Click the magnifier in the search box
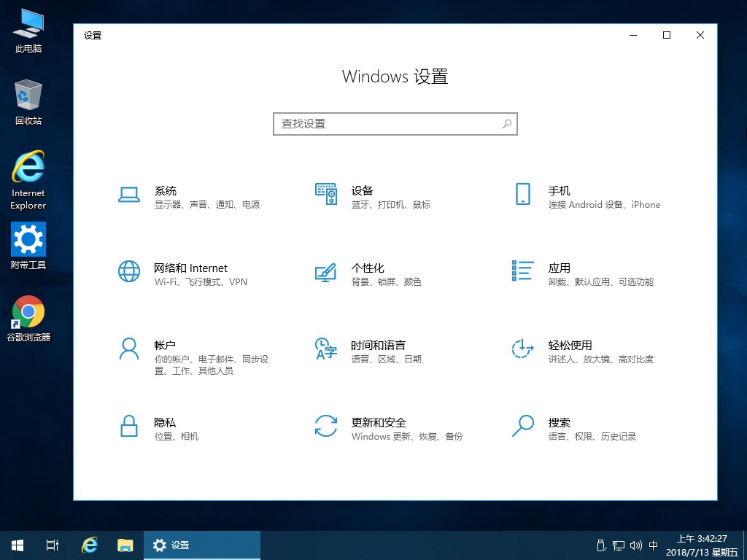 point(507,124)
